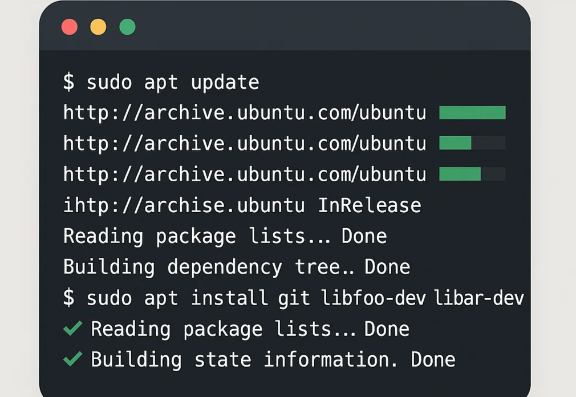This screenshot has height=397, width=576.
Task: Click the libfoo-dev package name
Action: [373, 297]
